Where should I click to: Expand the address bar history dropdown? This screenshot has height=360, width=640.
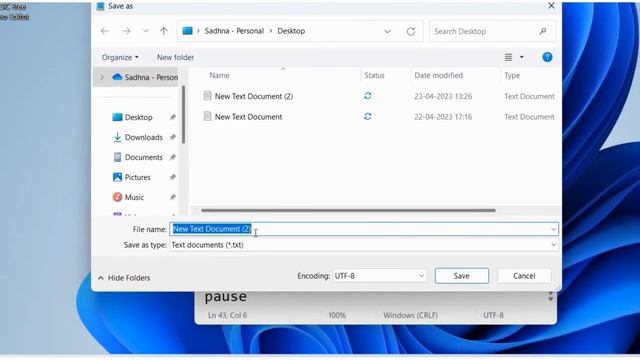(x=387, y=31)
